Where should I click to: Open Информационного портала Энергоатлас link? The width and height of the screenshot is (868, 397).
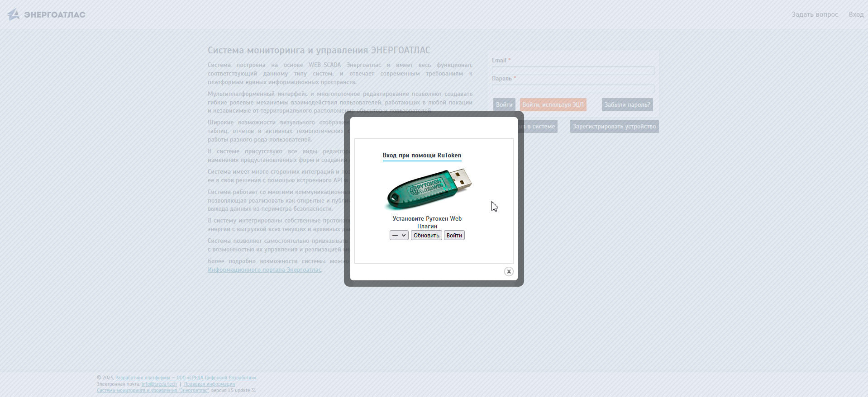[264, 270]
